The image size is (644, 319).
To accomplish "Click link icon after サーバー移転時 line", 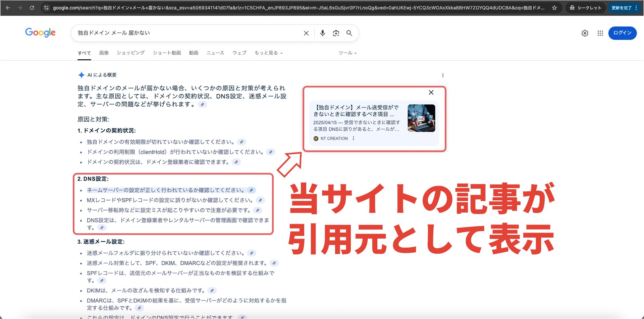I will (x=258, y=210).
